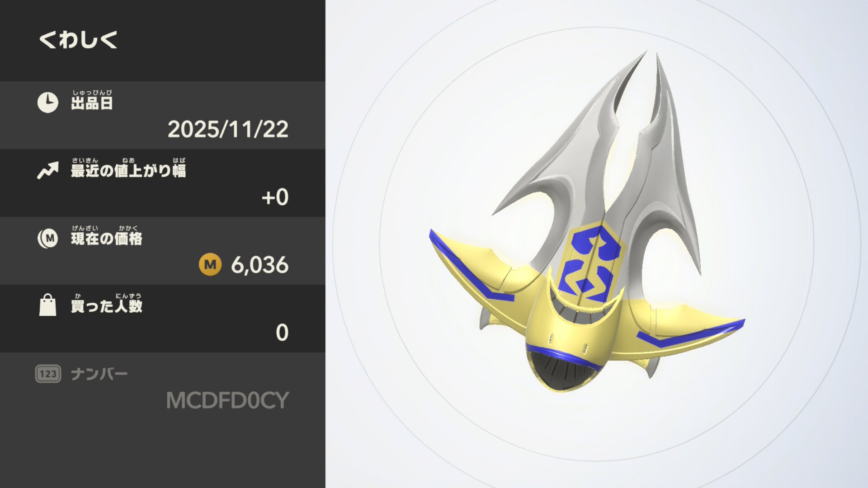Click the +0 price change value
The height and width of the screenshot is (488, 868).
275,197
